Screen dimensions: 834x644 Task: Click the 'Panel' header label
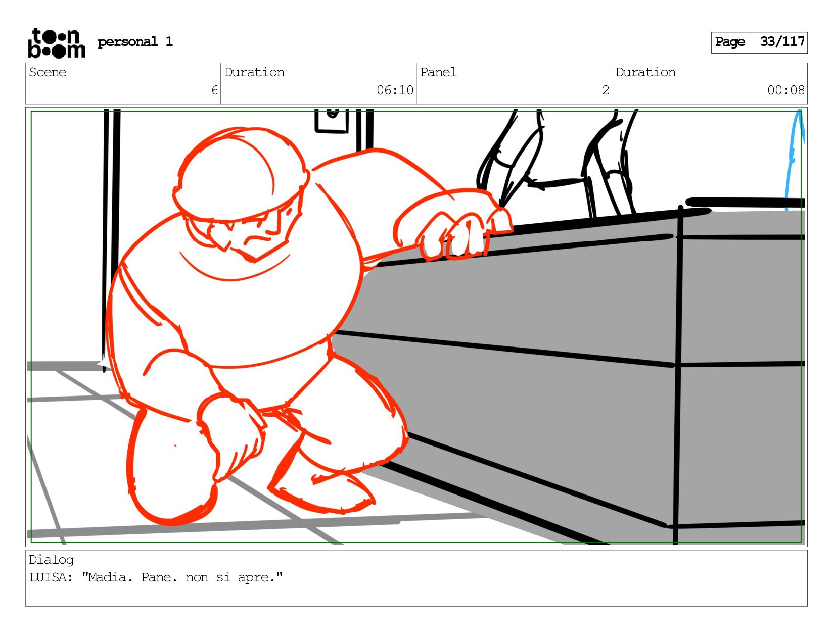click(438, 72)
